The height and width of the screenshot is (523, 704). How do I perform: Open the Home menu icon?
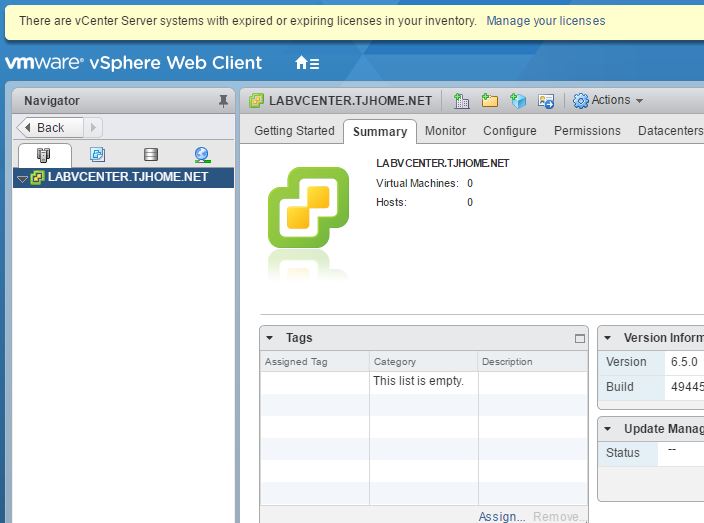tap(307, 63)
